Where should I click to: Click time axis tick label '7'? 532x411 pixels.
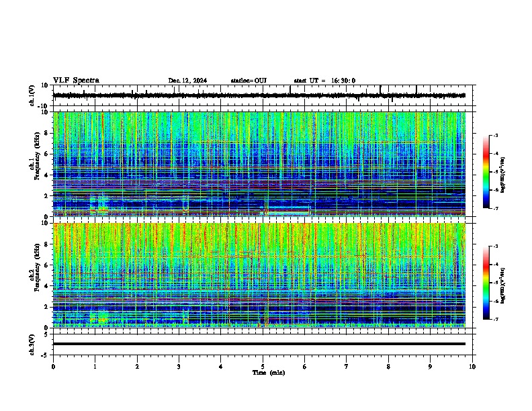(x=347, y=367)
